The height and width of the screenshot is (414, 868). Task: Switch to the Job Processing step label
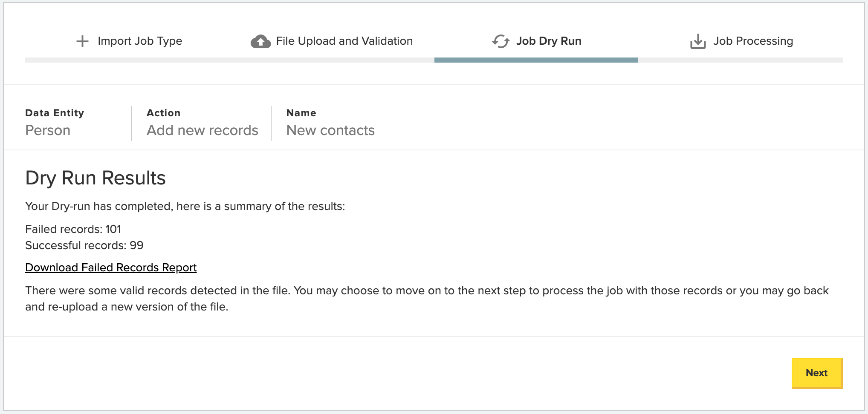[x=753, y=41]
